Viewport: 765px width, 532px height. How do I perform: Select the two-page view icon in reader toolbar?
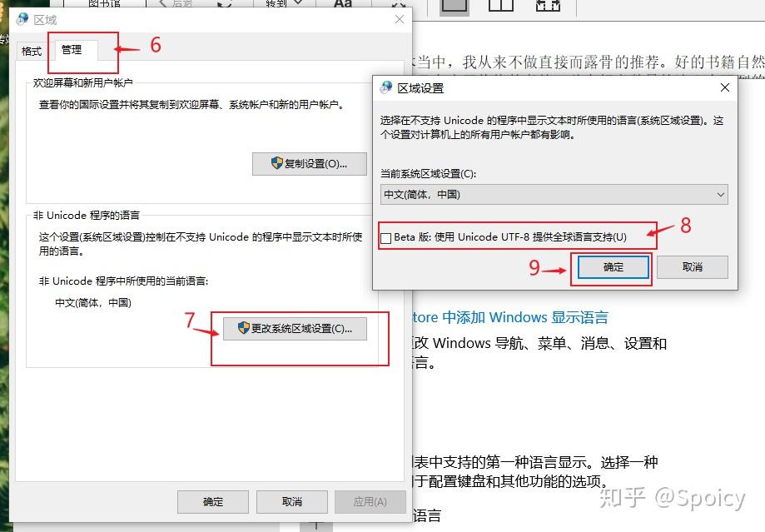501,5
